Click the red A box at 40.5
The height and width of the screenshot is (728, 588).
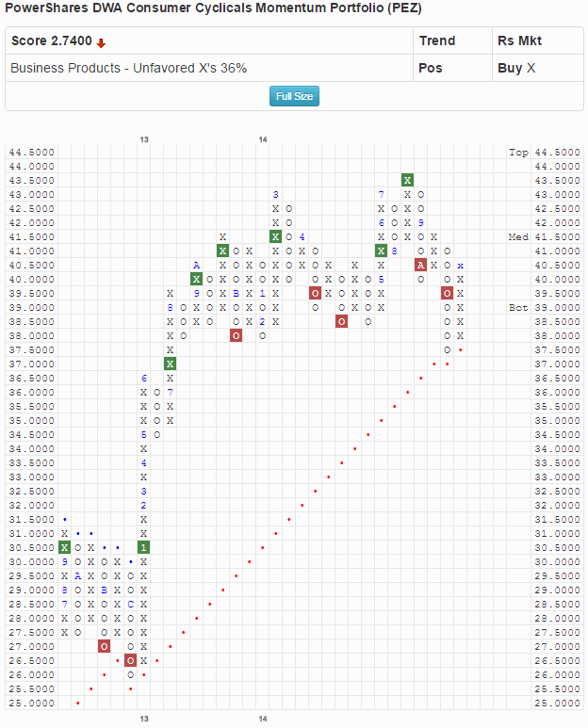click(x=420, y=265)
